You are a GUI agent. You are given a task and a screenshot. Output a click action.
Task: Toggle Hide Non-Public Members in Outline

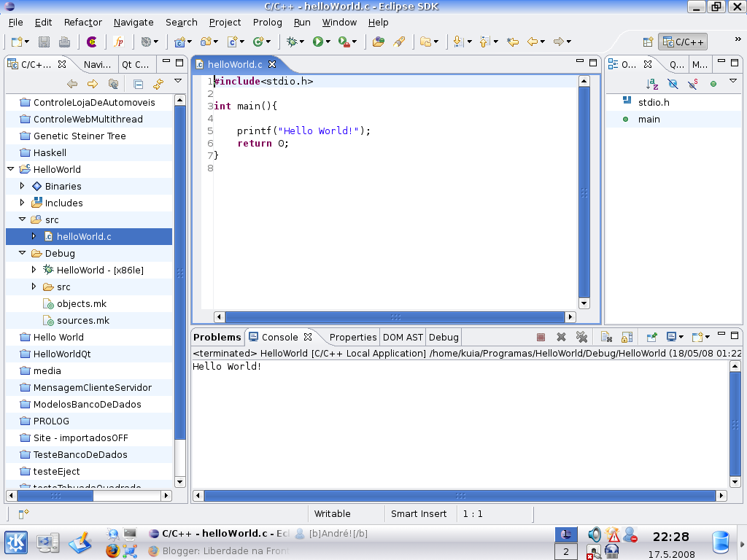tap(713, 85)
